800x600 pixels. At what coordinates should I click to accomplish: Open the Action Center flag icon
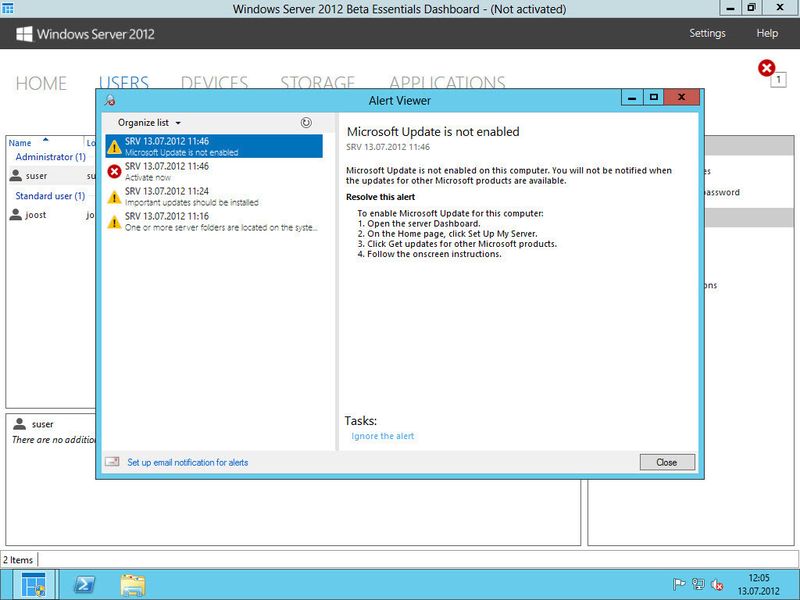(678, 583)
